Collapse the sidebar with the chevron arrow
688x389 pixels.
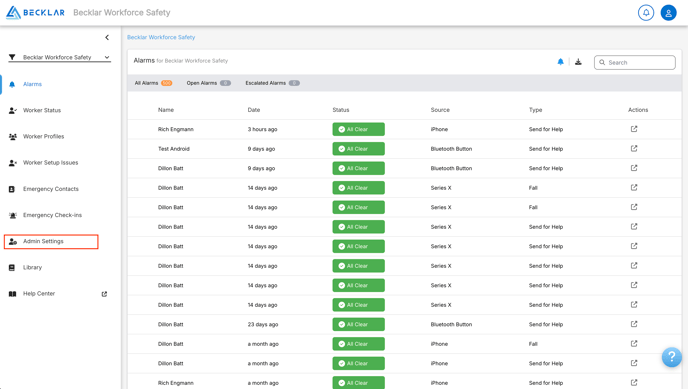(107, 37)
